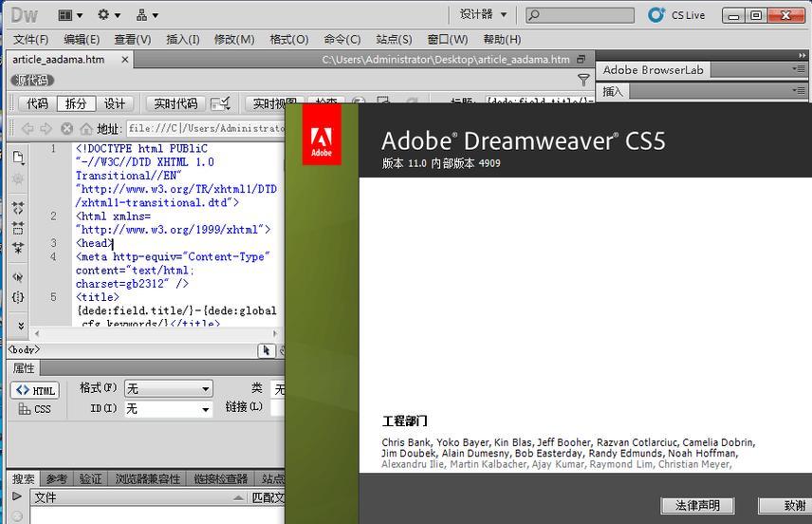The width and height of the screenshot is (812, 524).
Task: Open the Extend Dreamweaver gear menu
Action: (x=108, y=15)
